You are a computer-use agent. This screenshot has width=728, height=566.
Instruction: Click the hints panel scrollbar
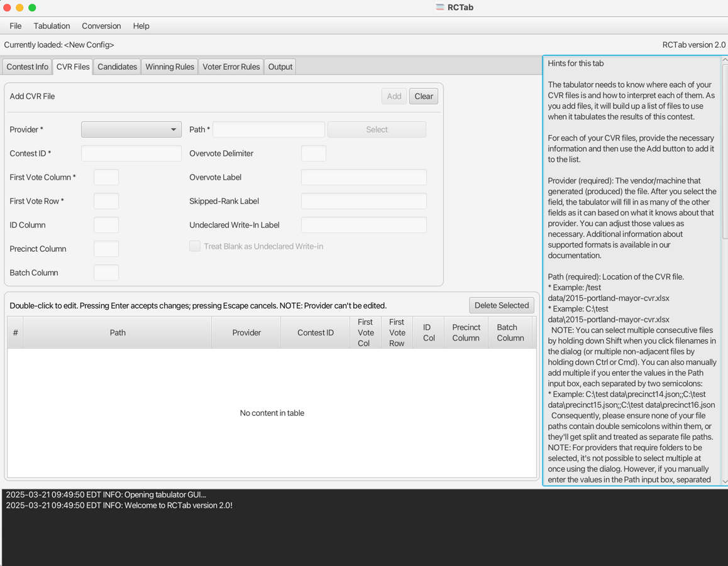(x=725, y=151)
